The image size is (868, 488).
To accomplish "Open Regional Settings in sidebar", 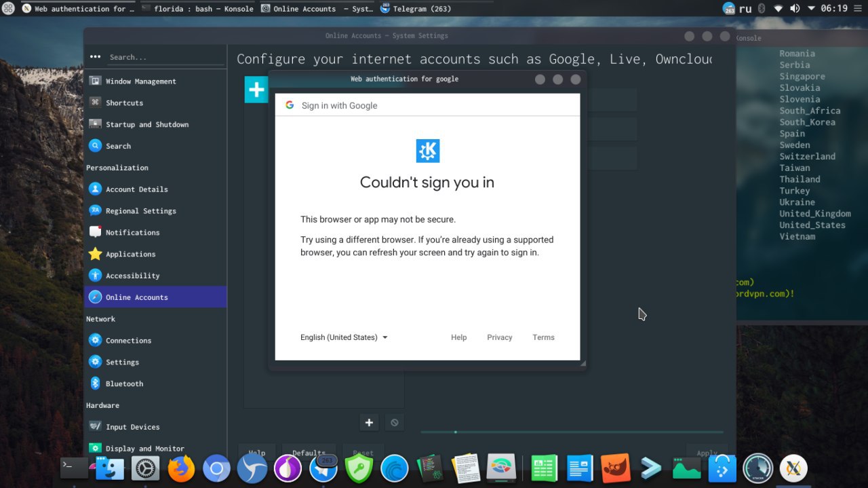I will coord(155,211).
